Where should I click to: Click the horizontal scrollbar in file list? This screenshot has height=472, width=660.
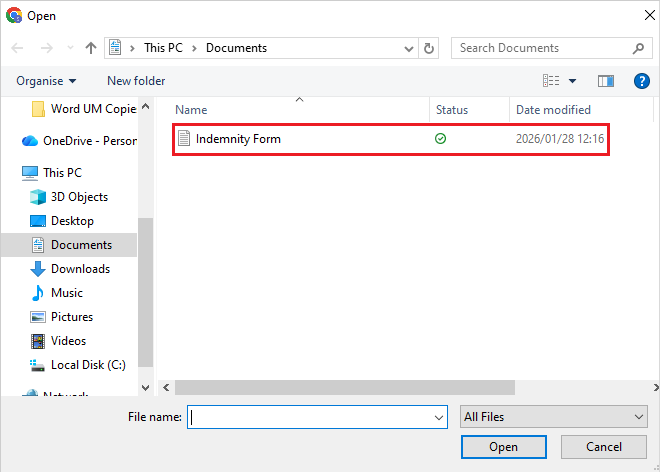pos(344,386)
